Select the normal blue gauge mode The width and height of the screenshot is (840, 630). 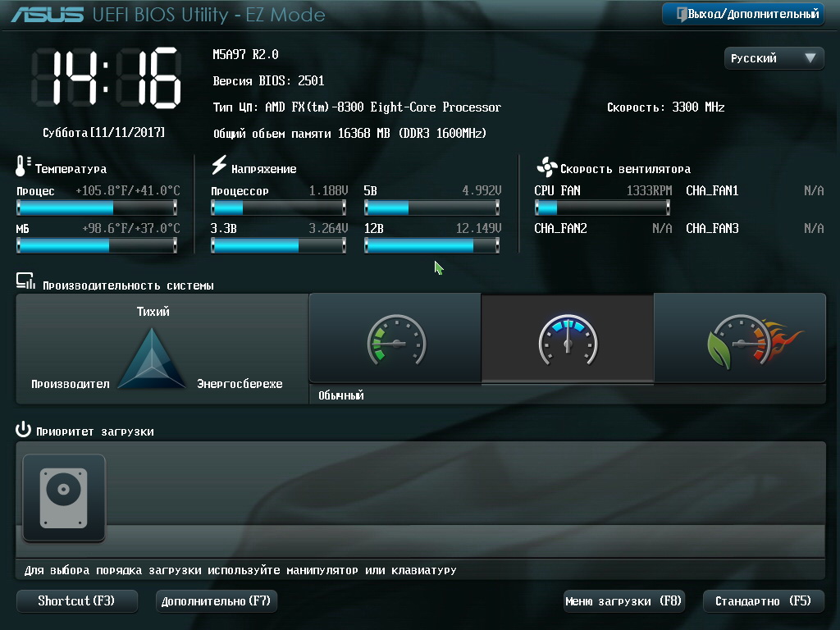568,338
